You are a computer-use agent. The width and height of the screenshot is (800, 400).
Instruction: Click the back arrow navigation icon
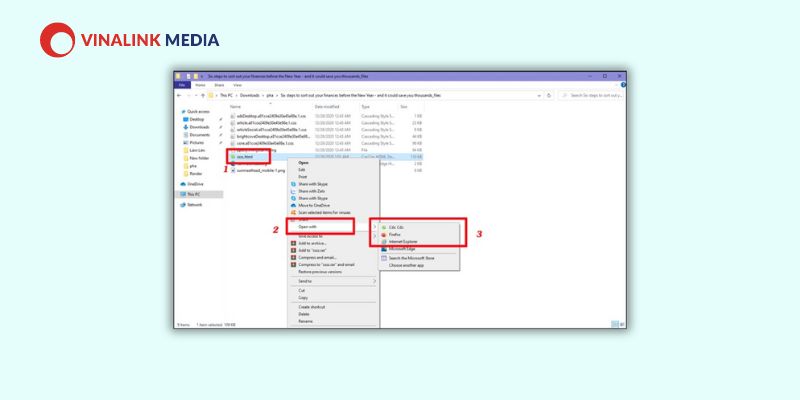pyautogui.click(x=181, y=95)
